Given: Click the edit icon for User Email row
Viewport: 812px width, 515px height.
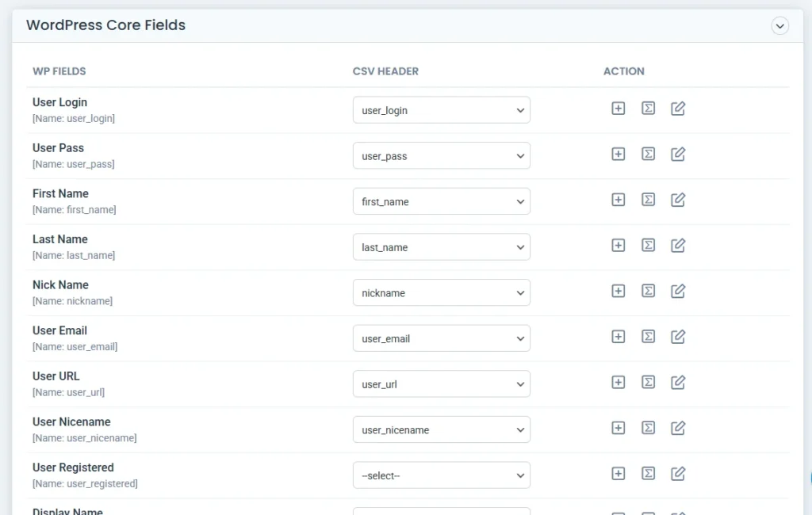Looking at the screenshot, I should 678,338.
